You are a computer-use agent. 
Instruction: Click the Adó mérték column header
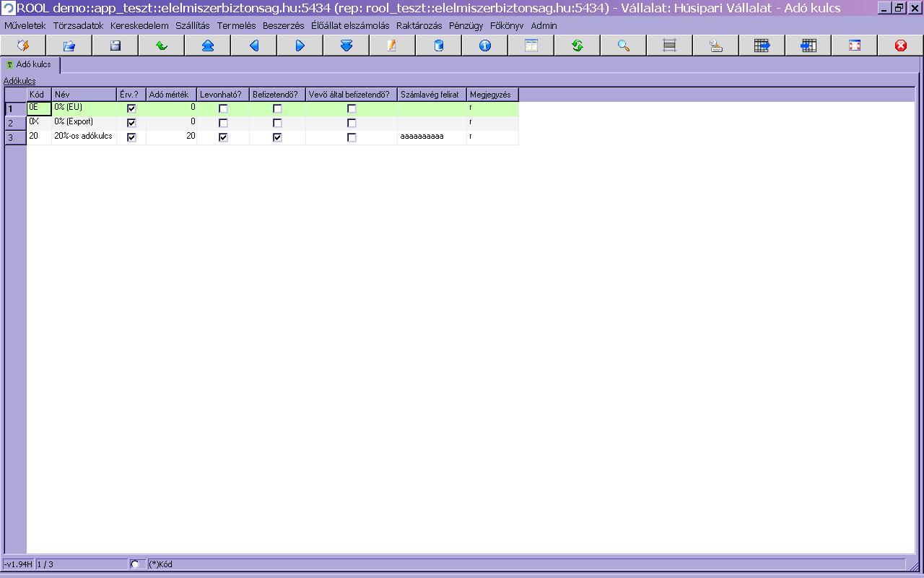[171, 95]
